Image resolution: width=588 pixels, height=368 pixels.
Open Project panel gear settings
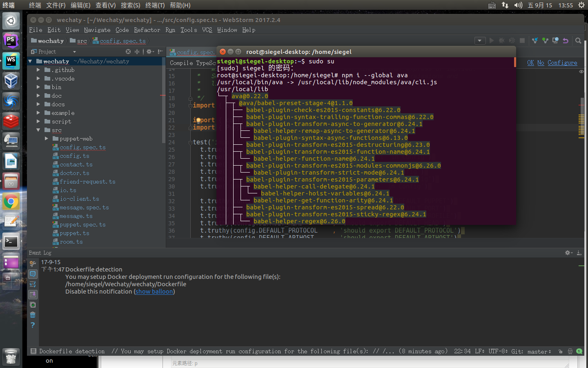click(150, 52)
